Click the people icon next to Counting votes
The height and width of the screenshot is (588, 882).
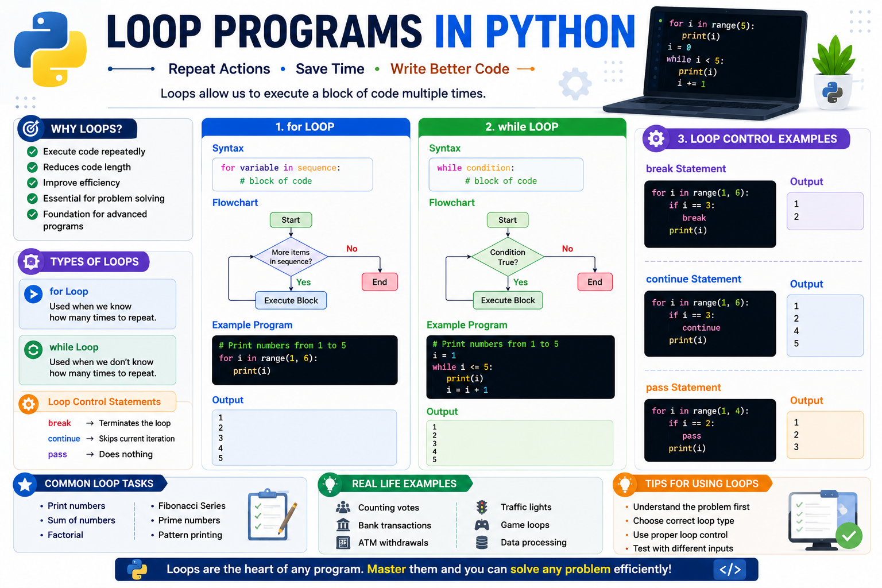343,507
